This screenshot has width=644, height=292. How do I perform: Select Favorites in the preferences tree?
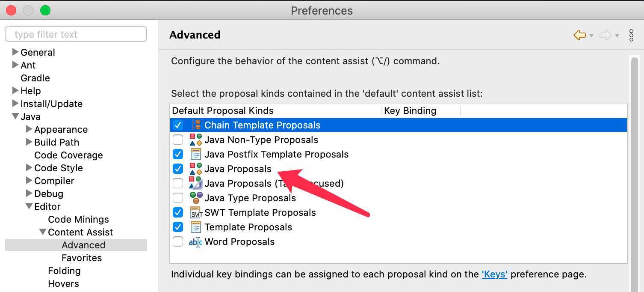point(82,258)
